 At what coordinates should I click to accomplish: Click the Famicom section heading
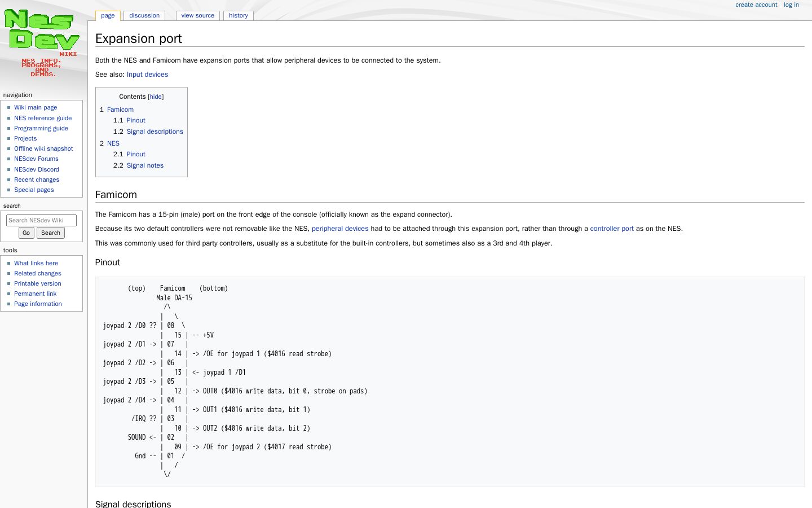pos(116,195)
